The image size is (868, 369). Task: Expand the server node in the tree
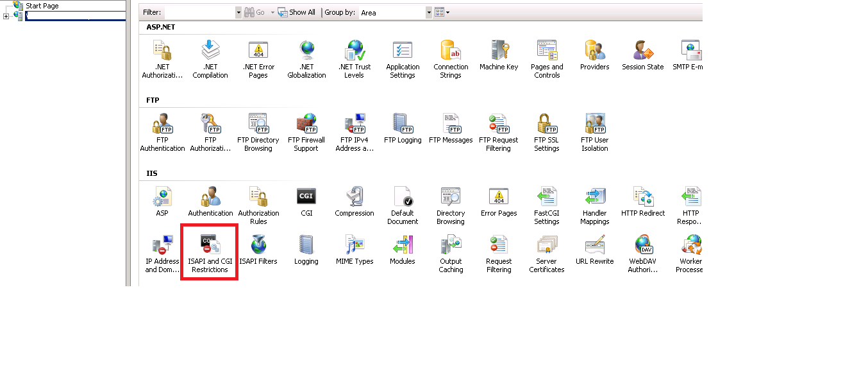6,16
